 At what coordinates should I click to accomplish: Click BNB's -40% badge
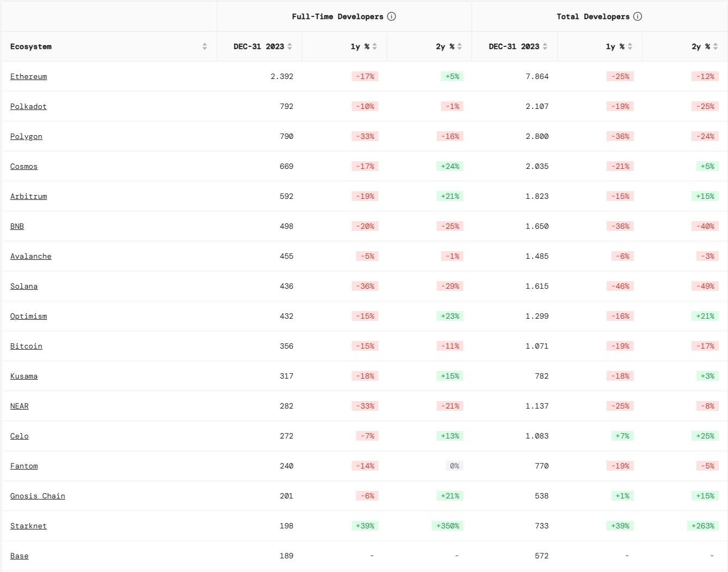705,226
